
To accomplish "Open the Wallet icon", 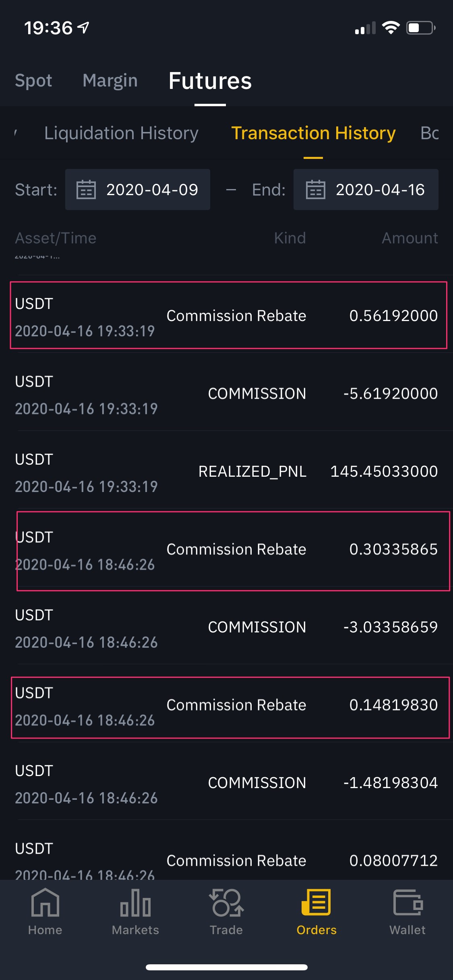I will click(407, 903).
